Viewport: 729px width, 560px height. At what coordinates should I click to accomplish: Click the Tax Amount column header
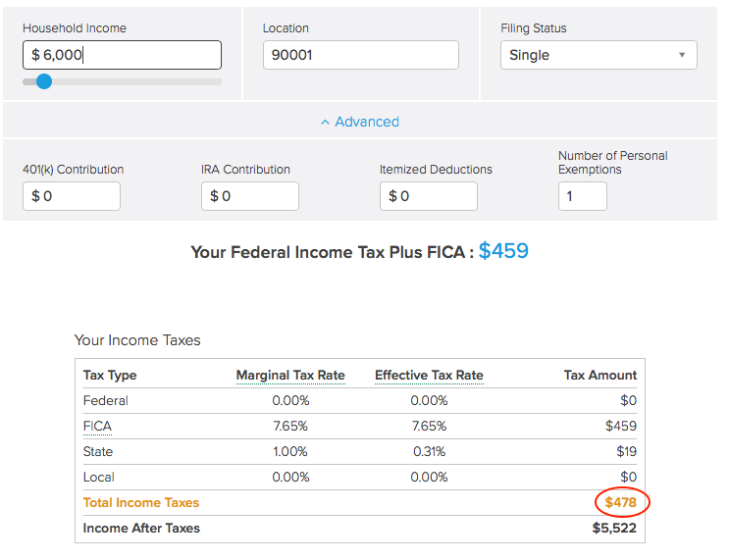[600, 375]
